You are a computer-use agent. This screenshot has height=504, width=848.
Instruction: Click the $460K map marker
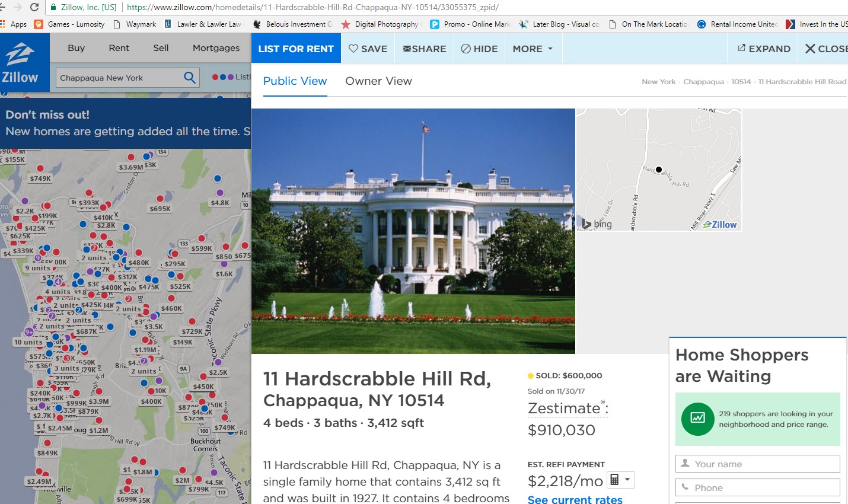171,308
